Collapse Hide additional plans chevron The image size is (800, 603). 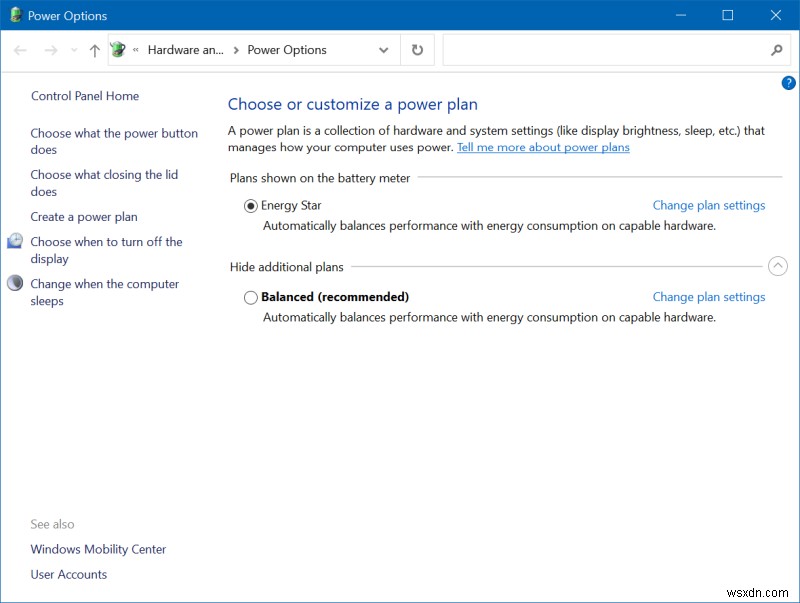778,266
